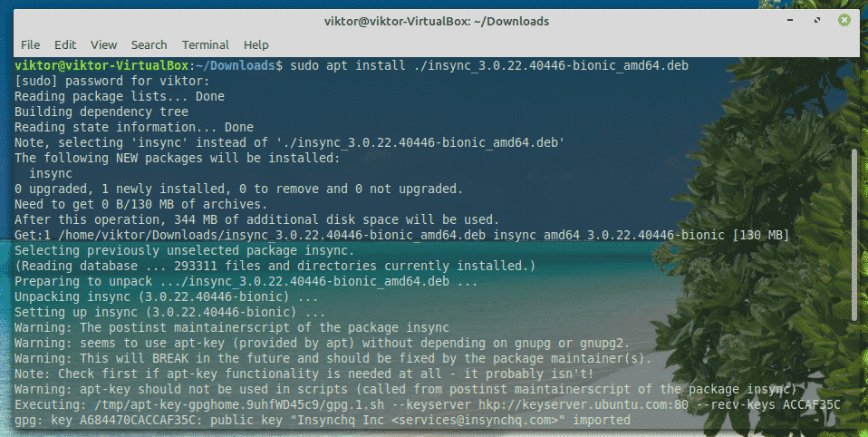868x437 pixels.
Task: Click the 'Preparing to unpack' line
Action: (x=246, y=281)
